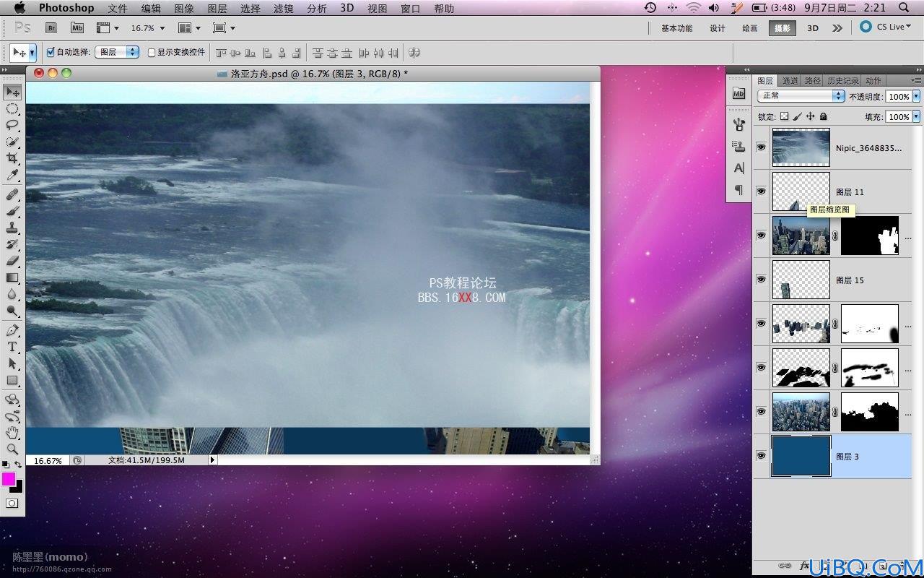
Task: Click the 摄影 workspace button
Action: tap(782, 28)
